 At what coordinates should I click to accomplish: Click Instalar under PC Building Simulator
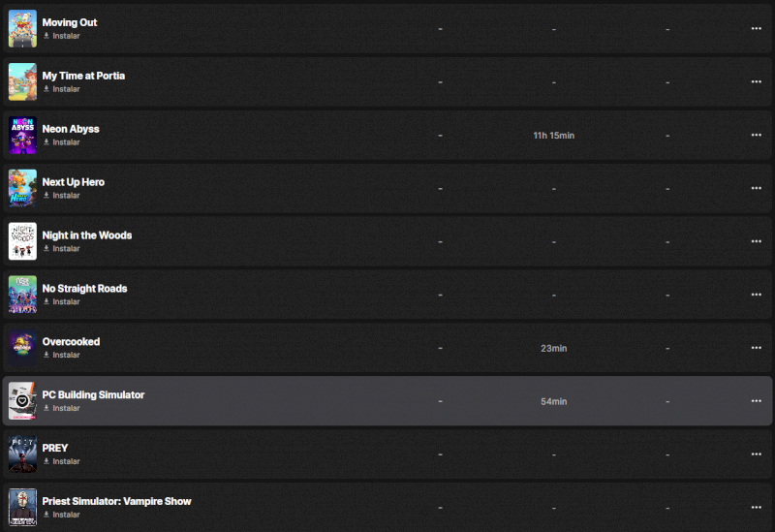(x=62, y=409)
